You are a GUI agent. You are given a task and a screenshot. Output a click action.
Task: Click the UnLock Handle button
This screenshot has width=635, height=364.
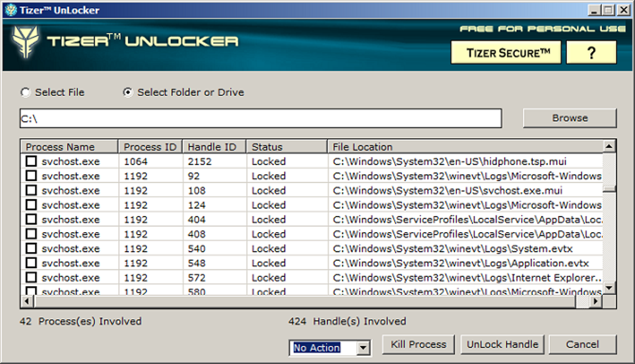tap(502, 345)
